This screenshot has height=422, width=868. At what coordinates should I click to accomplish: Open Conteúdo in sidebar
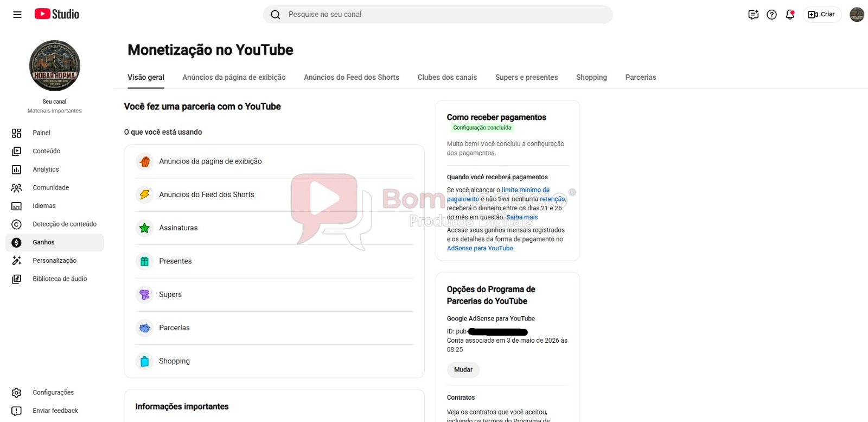tap(47, 151)
